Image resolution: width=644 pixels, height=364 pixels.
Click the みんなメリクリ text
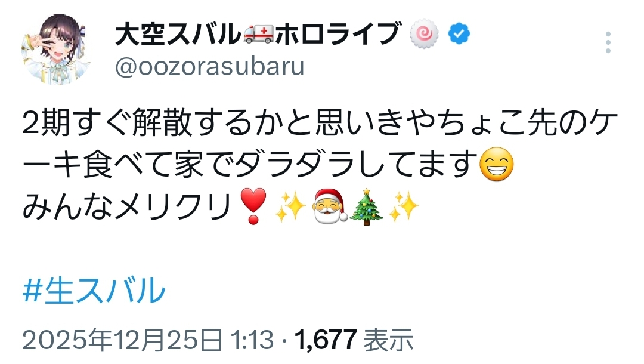128,206
